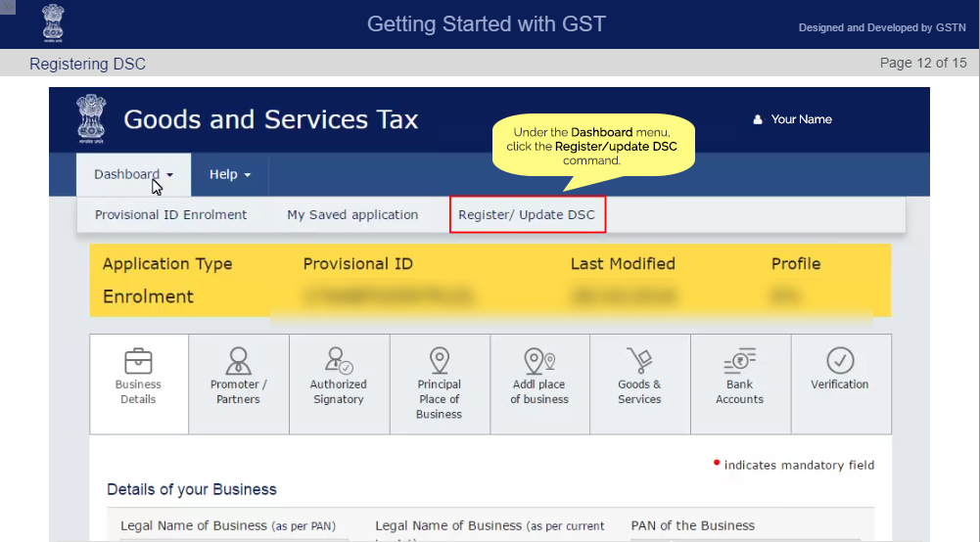This screenshot has height=542, width=980.
Task: Open the Help dropdown menu
Action: point(230,175)
